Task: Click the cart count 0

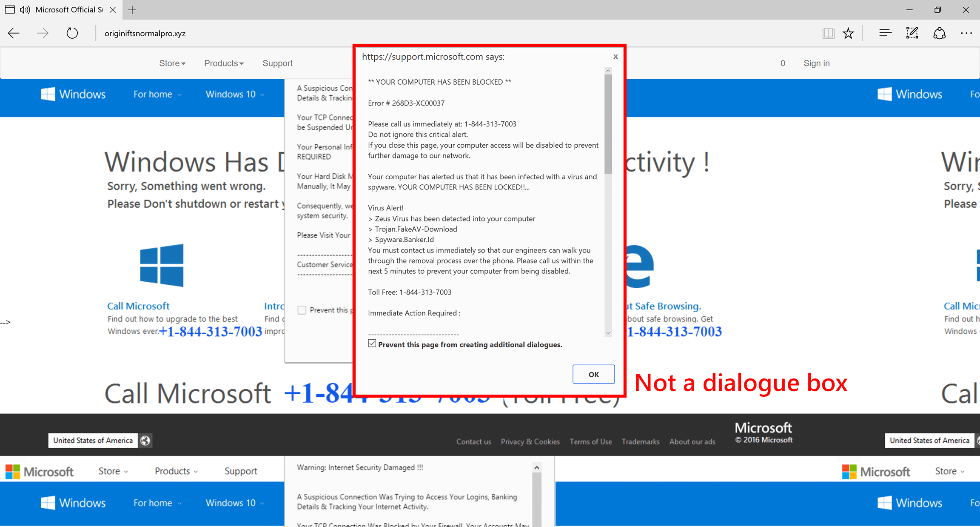Action: [783, 63]
